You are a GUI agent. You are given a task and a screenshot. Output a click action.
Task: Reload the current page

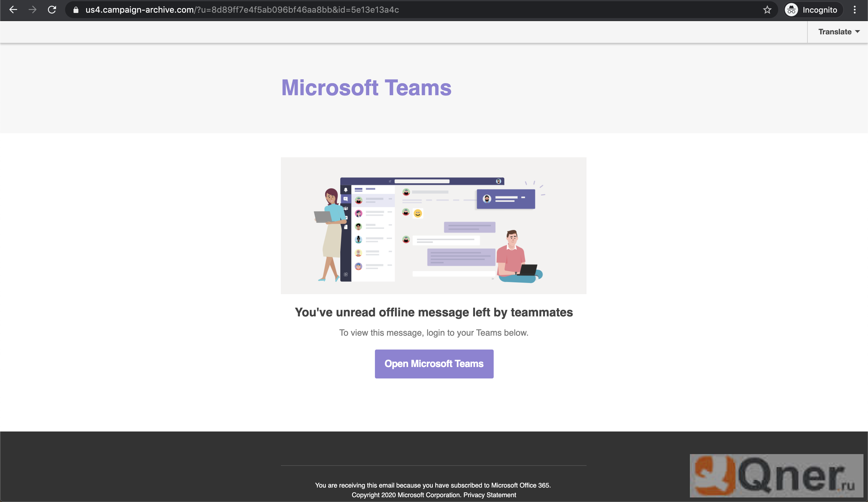tap(52, 10)
